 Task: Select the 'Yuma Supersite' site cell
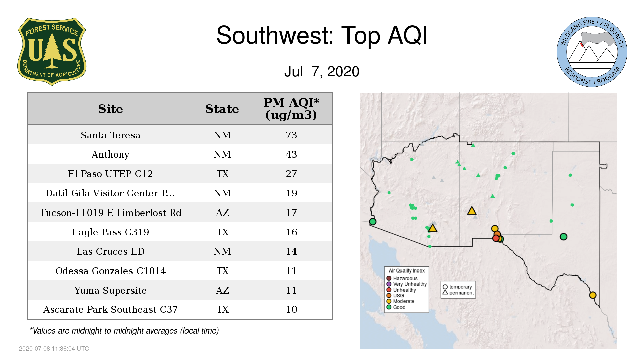[x=110, y=290]
